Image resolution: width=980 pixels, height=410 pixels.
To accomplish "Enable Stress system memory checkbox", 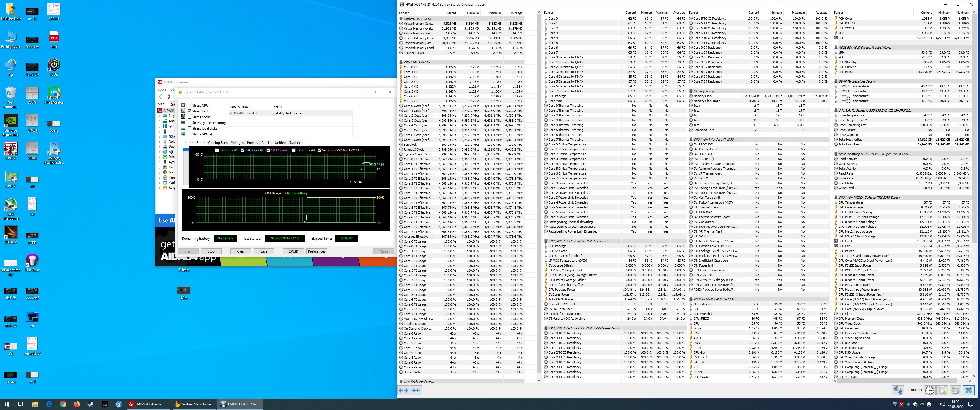I will [189, 122].
